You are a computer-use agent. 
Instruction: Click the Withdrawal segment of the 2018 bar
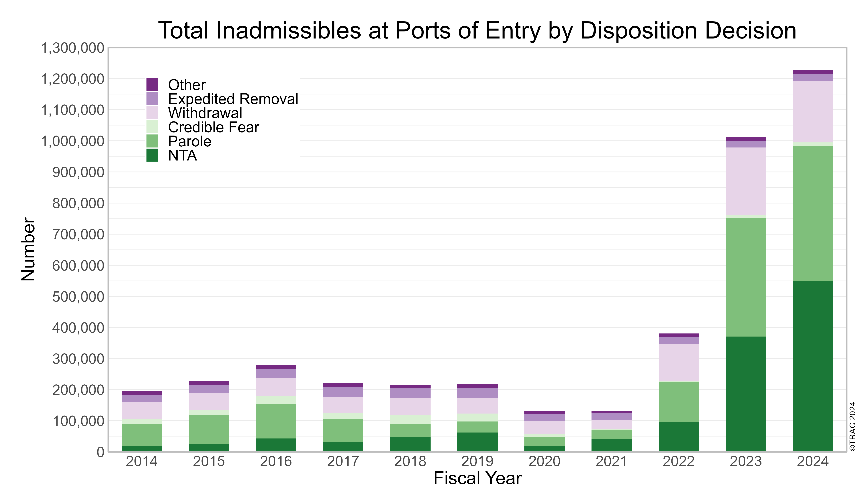pyautogui.click(x=410, y=406)
